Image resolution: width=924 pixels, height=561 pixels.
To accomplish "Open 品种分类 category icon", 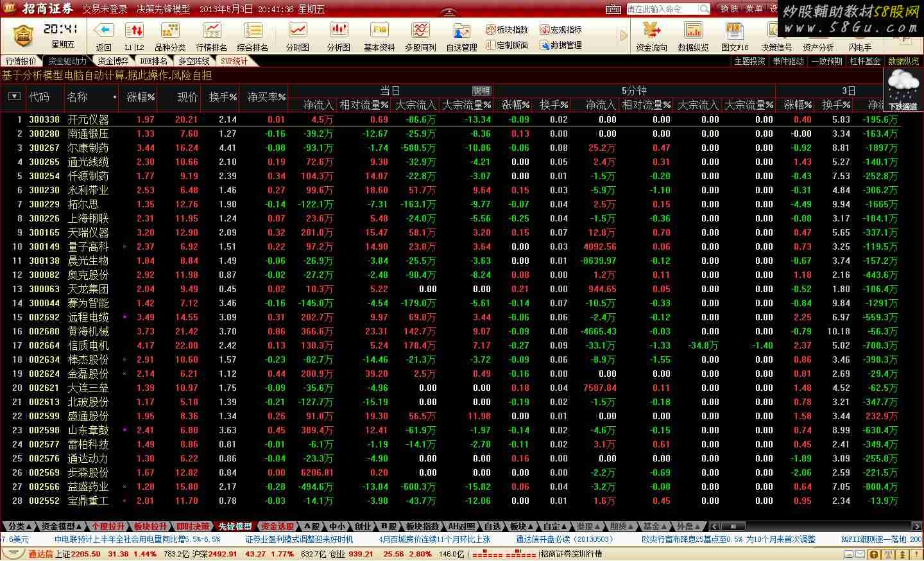I will tap(170, 31).
